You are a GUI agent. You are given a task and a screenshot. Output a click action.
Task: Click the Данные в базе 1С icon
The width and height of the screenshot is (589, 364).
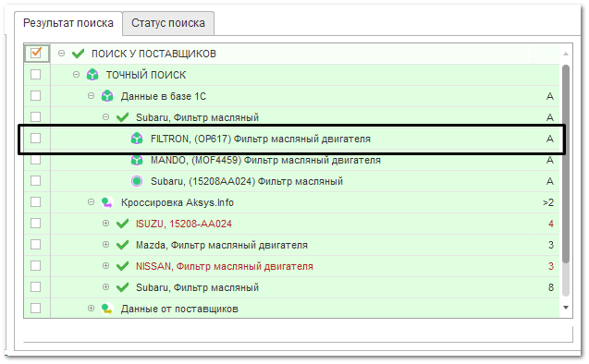click(x=107, y=96)
